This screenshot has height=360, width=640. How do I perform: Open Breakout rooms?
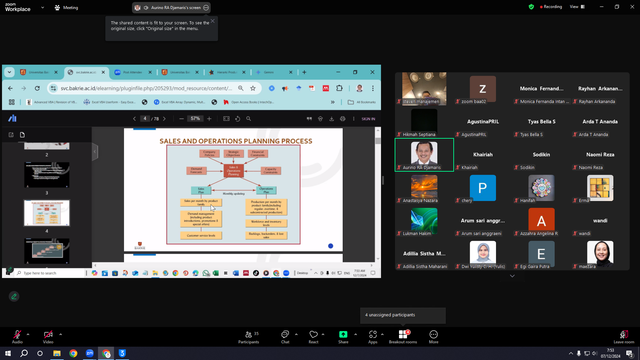[x=403, y=337]
